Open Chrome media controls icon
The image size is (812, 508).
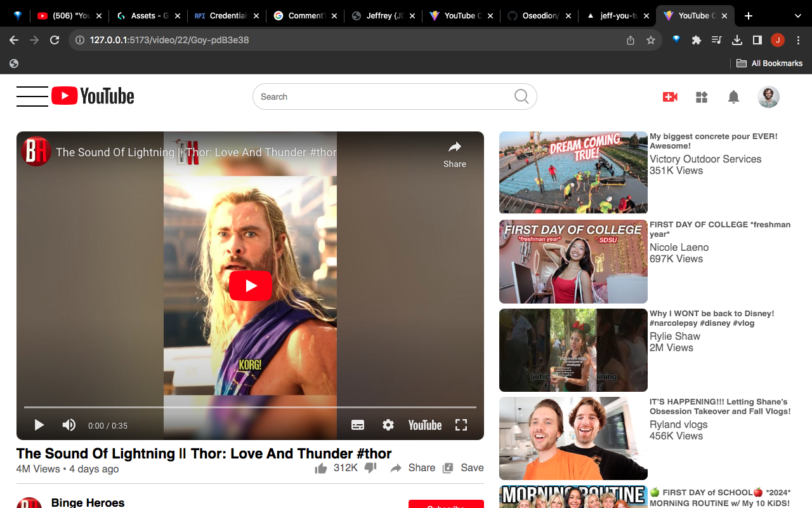[x=717, y=40]
